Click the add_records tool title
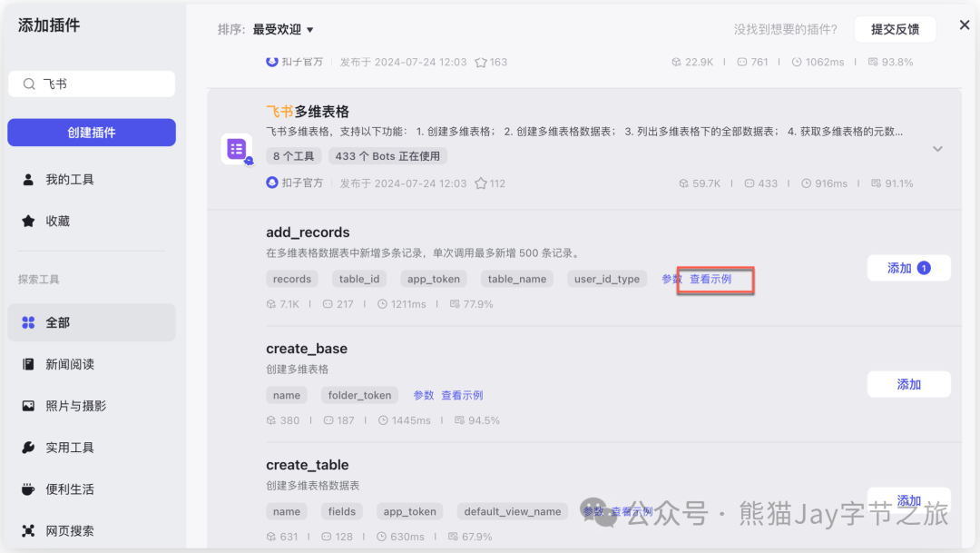The image size is (980, 553). click(x=308, y=232)
